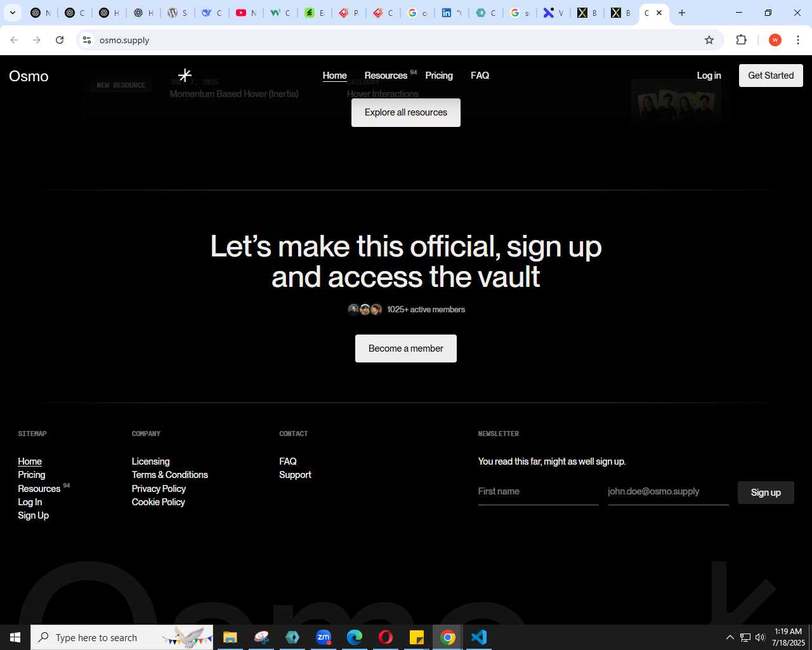Open Visual Studio Code from the taskbar

479,637
